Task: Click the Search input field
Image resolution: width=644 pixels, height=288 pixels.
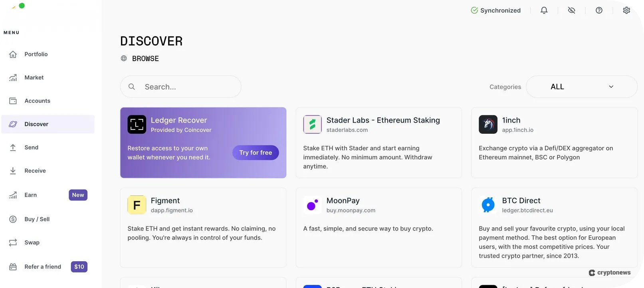Action: click(180, 87)
